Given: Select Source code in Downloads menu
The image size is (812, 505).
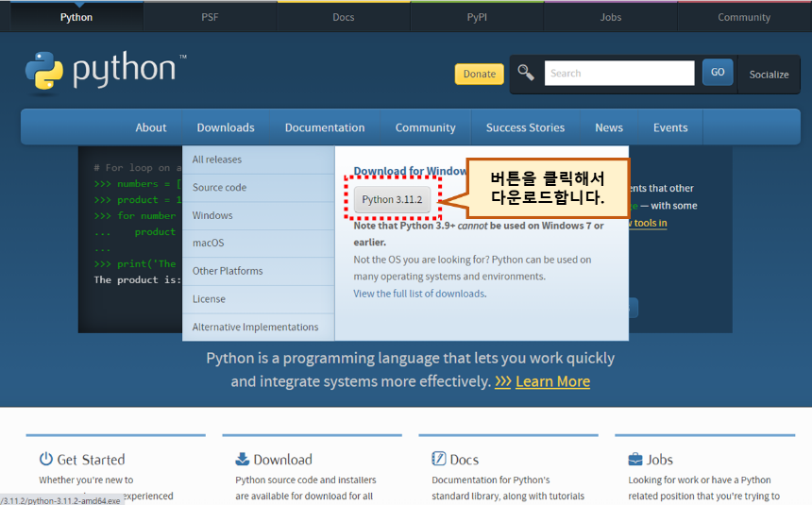Looking at the screenshot, I should 259,188.
